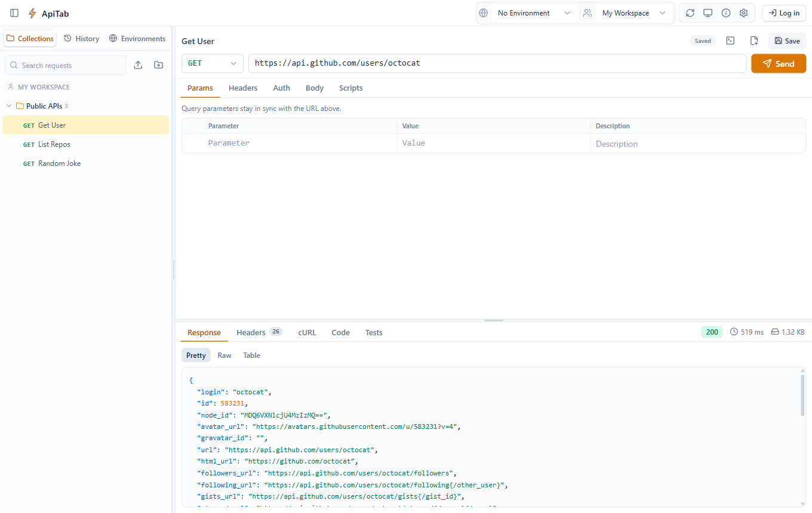Switch response view to Pretty
Viewport: 812px width, 513px height.
(196, 356)
